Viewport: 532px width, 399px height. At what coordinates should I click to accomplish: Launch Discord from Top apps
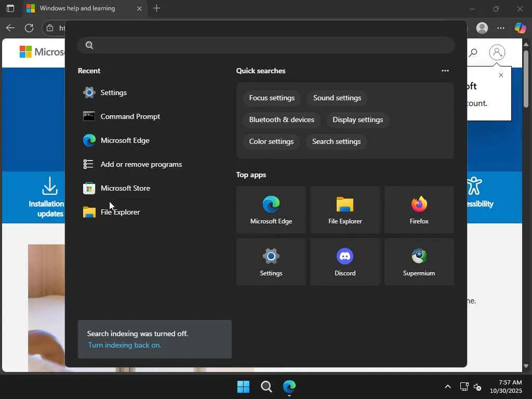(345, 262)
